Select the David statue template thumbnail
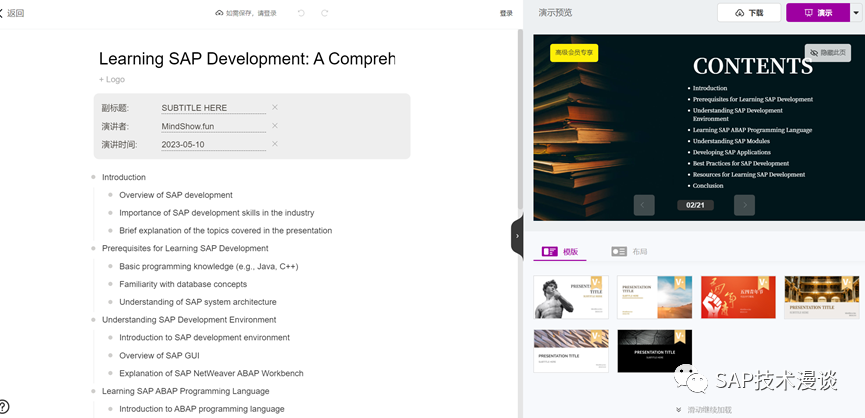 (571, 297)
